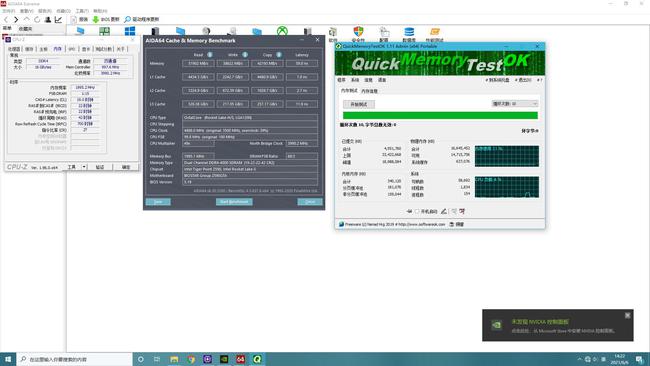Click the Read info bubble in benchmark
The image size is (650, 366).
pyautogui.click(x=210, y=55)
